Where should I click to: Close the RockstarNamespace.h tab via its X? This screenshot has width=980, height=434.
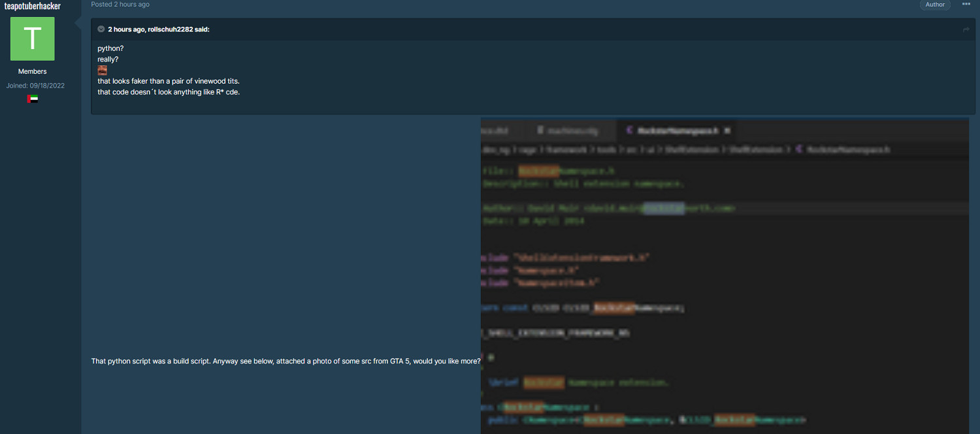coord(727,130)
